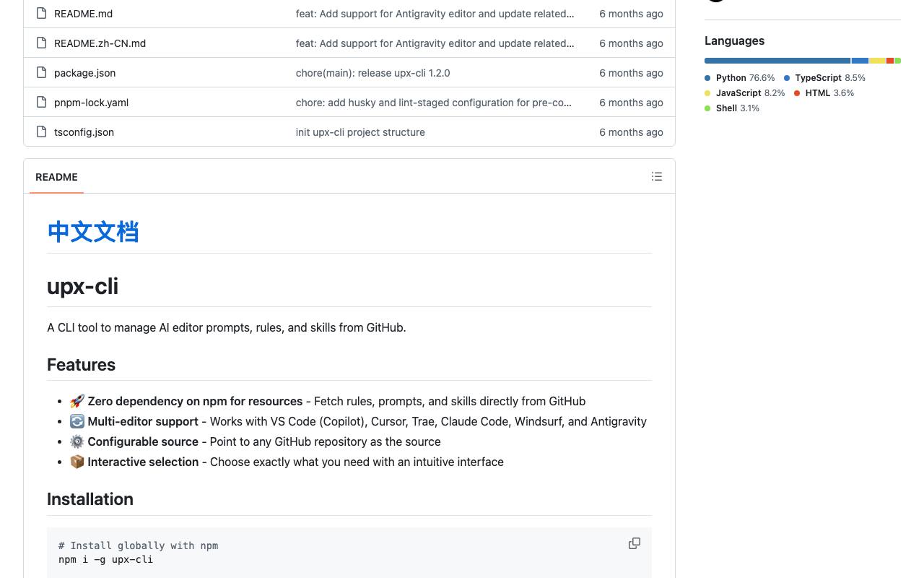Screen dimensions: 924x578
Task: Click the 'Configurable source' bold text
Action: pyautogui.click(x=143, y=441)
